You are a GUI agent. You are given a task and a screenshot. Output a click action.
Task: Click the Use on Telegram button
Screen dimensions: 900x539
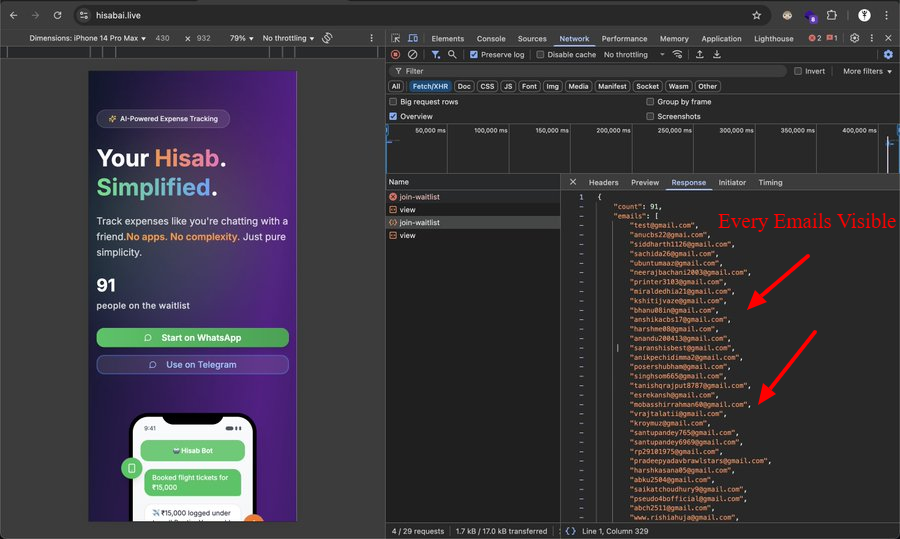[x=192, y=364]
